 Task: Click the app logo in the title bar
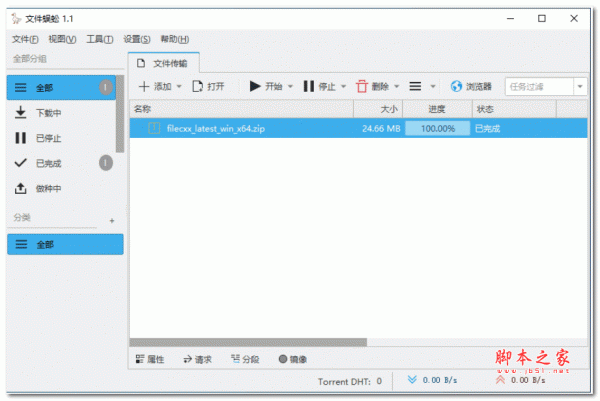coord(16,18)
